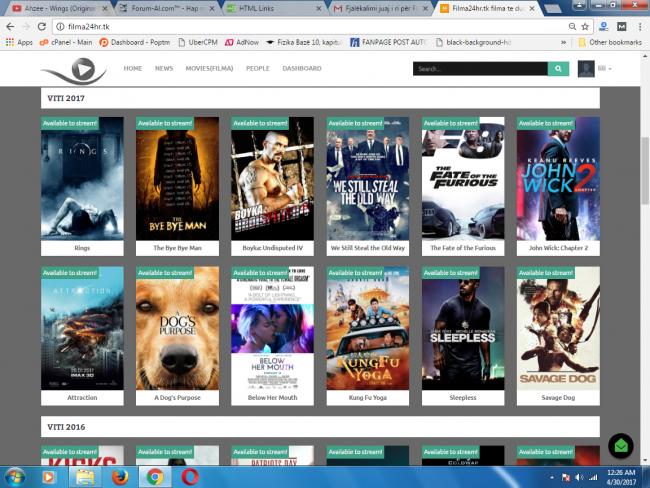Image resolution: width=650 pixels, height=488 pixels.
Task: Open the HOME menu item
Action: 133,68
